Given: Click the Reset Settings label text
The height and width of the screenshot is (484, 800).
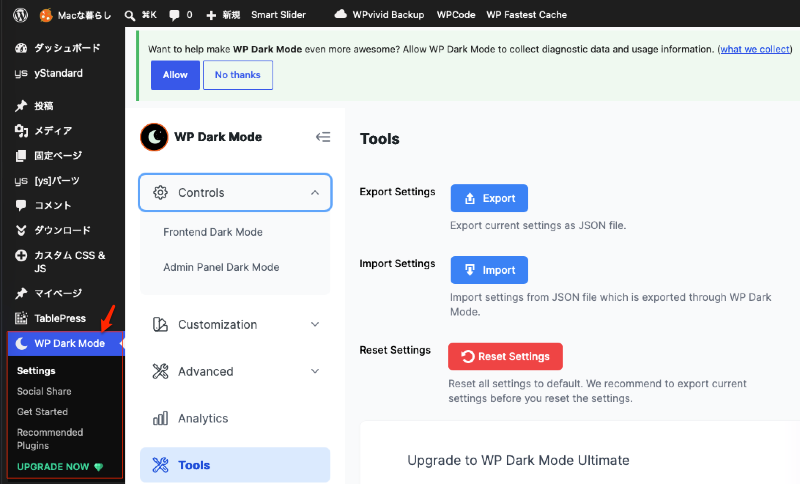Looking at the screenshot, I should coord(395,350).
